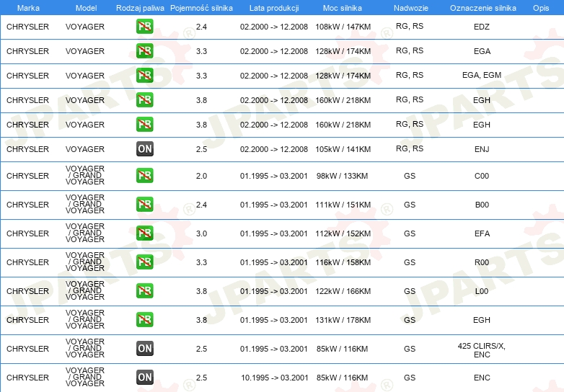Image resolution: width=564 pixels, height=392 pixels.
Task: Click the engine capacity value 2.0
Action: point(201,176)
